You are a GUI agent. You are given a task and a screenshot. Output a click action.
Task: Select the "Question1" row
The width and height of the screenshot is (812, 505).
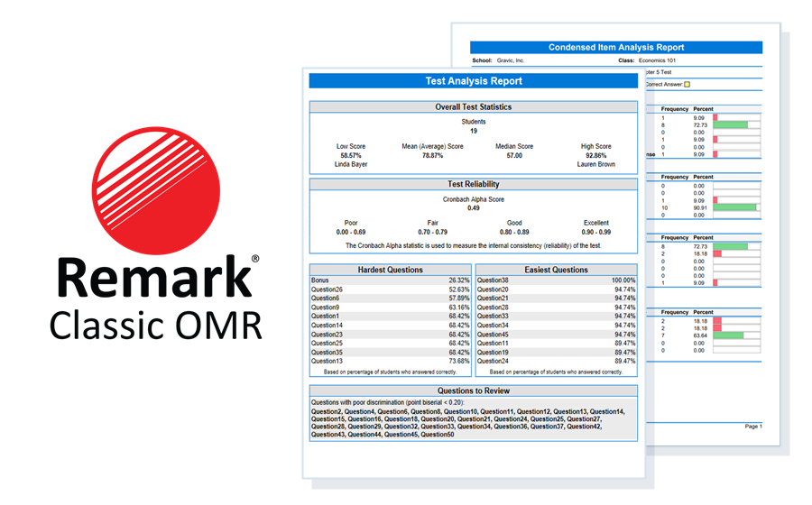coord(391,317)
